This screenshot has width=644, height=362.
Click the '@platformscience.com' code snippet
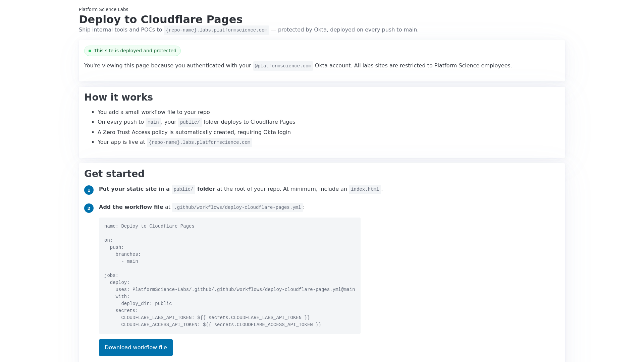tap(283, 66)
